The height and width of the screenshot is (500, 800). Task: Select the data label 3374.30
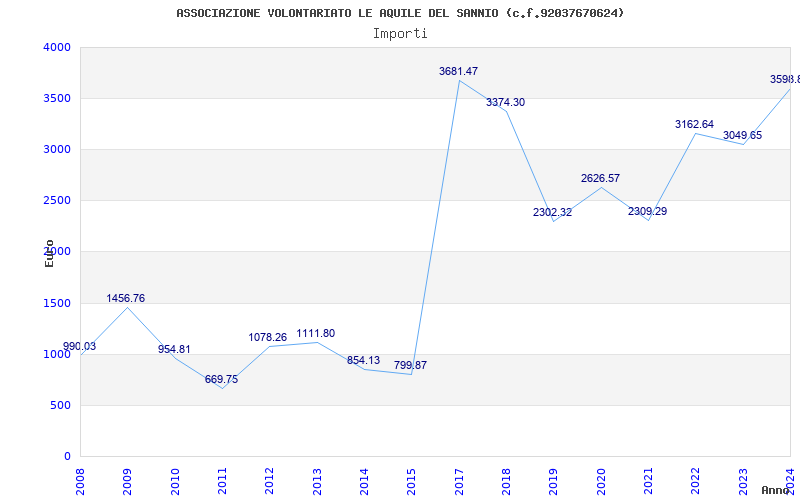505,103
